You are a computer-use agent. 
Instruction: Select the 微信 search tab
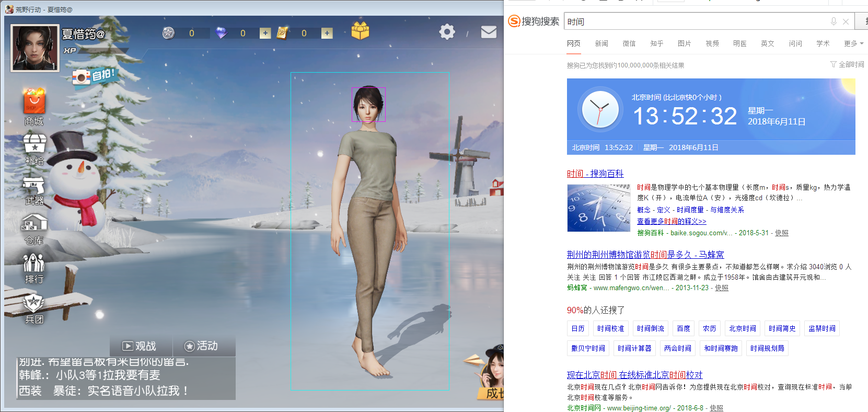[629, 43]
